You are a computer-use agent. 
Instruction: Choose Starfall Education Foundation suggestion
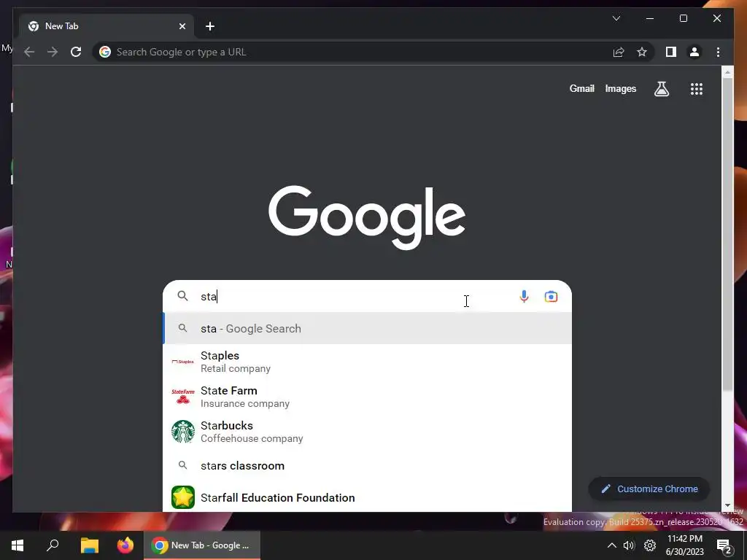click(367, 497)
